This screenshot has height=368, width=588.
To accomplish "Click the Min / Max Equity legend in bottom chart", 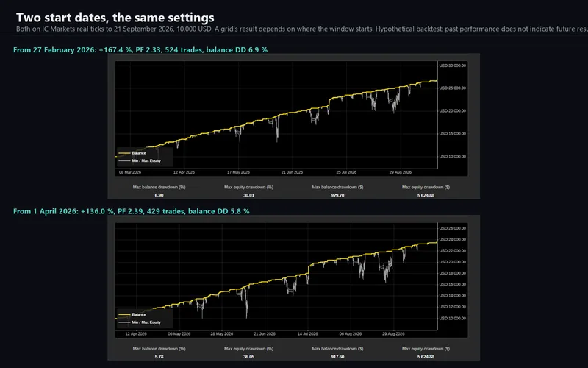I will (140, 322).
